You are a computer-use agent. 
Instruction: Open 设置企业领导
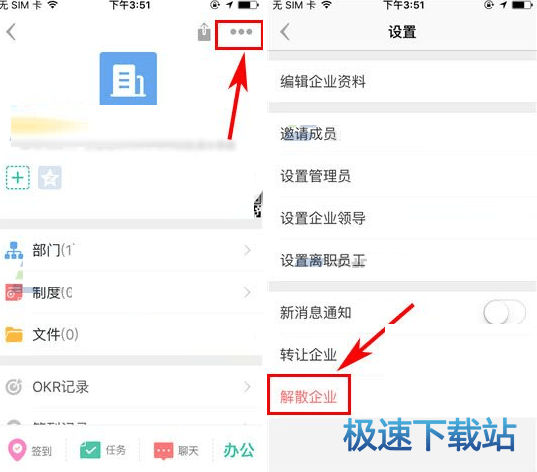tap(402, 218)
